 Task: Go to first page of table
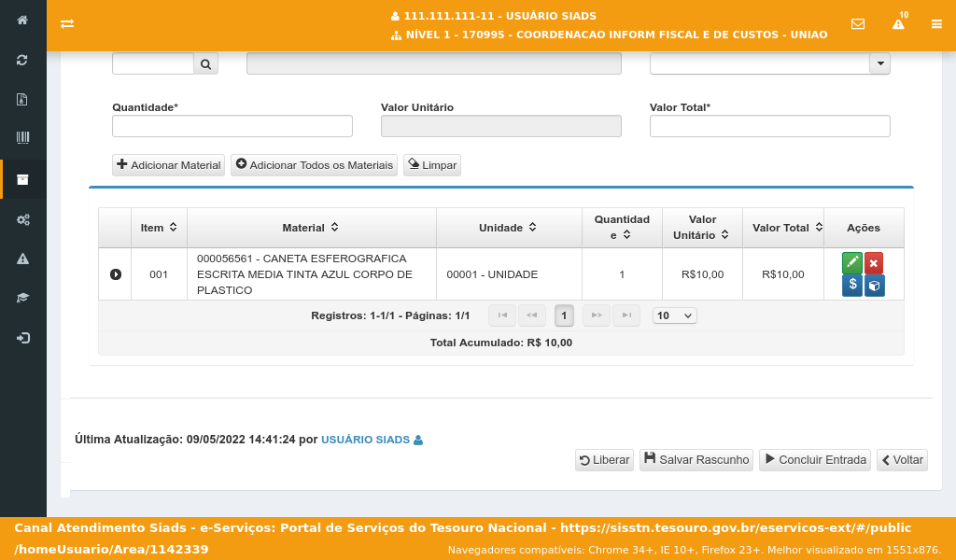pyautogui.click(x=502, y=315)
